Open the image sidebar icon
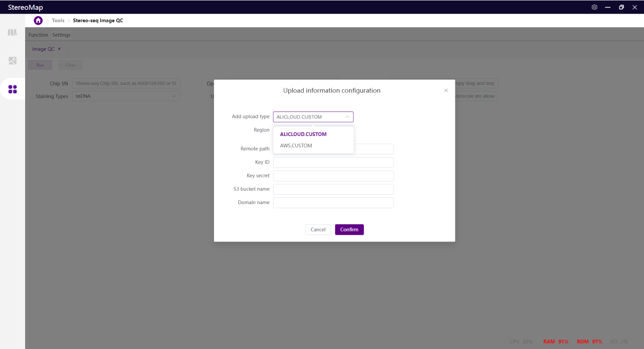The image size is (644, 349). pos(12,61)
